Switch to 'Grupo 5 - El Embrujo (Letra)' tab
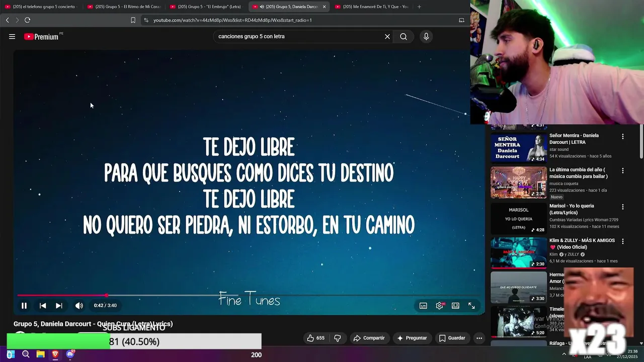Viewport: 644px width, 362px height. (206, 7)
